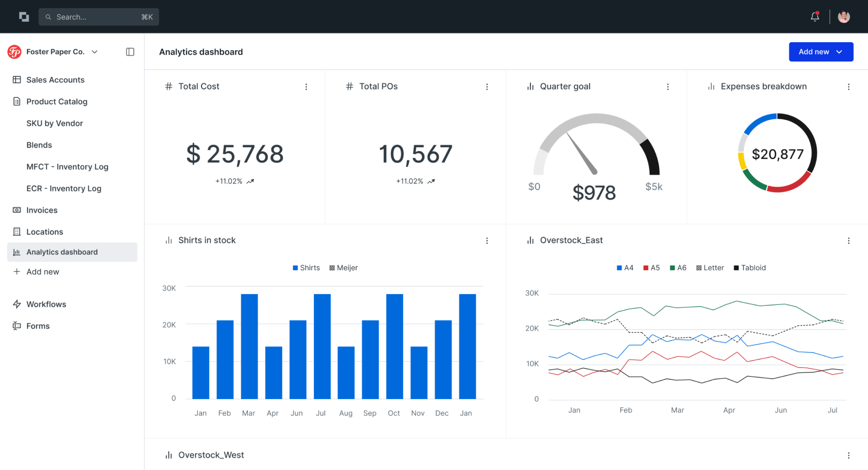
Task: Click Add new in sidebar
Action: (43, 272)
